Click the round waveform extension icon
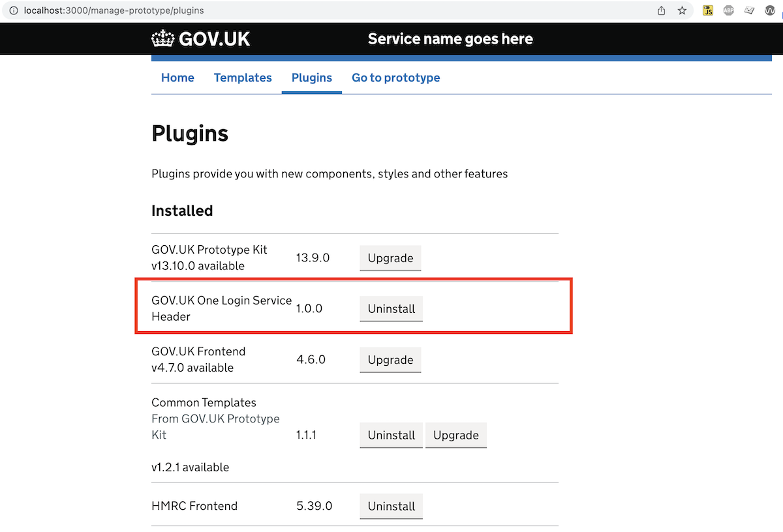Image resolution: width=783 pixels, height=532 pixels. click(x=771, y=10)
